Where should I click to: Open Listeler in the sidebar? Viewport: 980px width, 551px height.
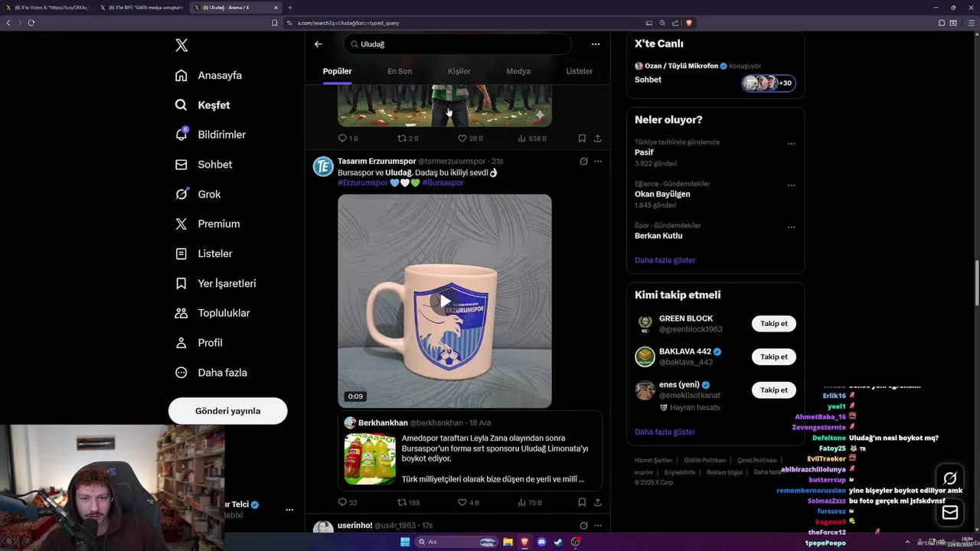[203, 253]
